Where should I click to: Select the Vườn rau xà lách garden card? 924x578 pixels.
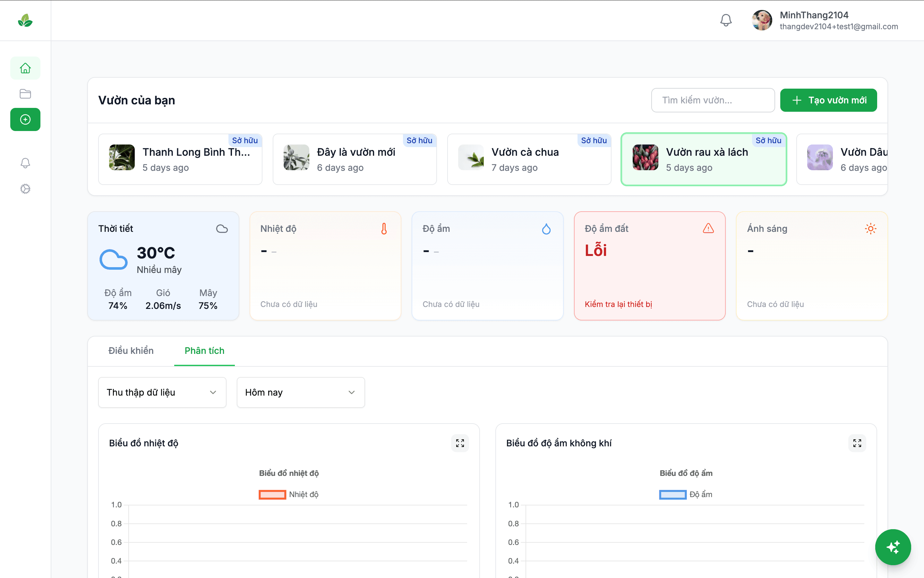click(704, 159)
